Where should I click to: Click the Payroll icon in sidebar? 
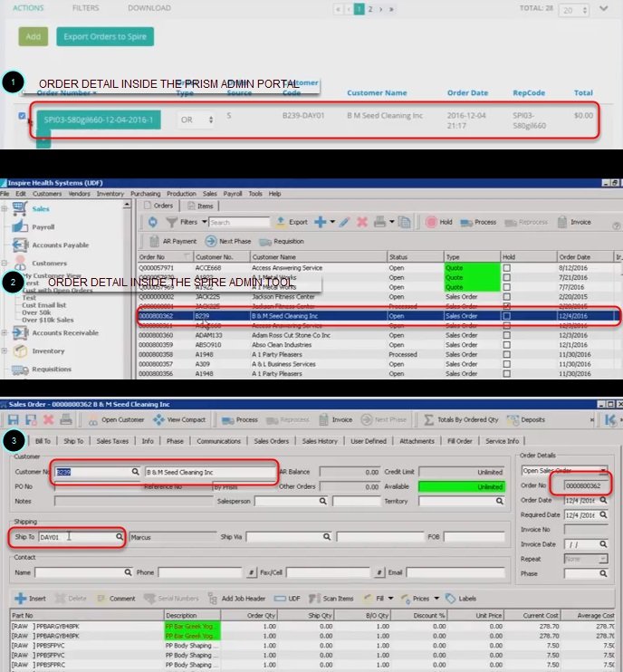20,226
